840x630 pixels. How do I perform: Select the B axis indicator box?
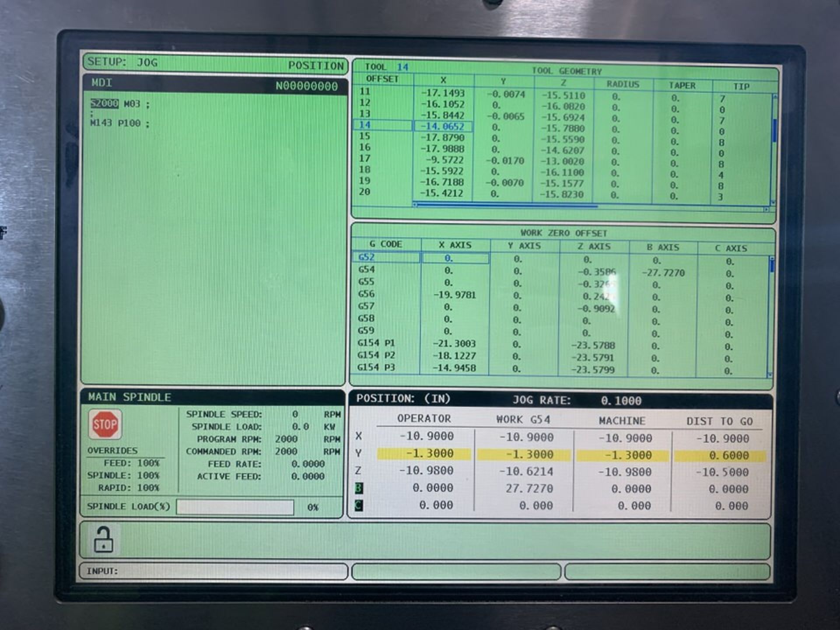[359, 488]
